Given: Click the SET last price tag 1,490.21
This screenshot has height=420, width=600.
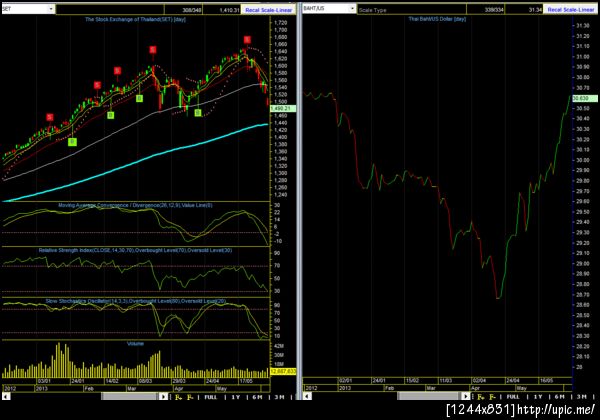Looking at the screenshot, I should point(283,109).
